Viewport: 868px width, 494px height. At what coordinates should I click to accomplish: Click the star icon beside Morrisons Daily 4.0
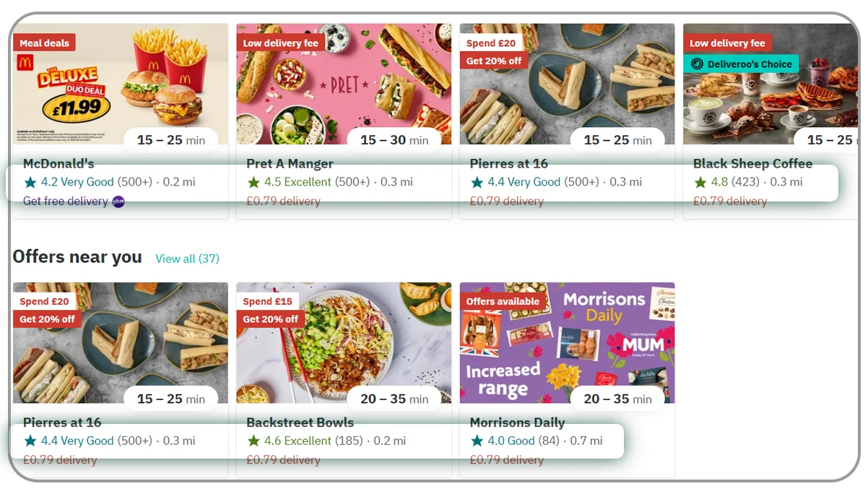pos(477,441)
